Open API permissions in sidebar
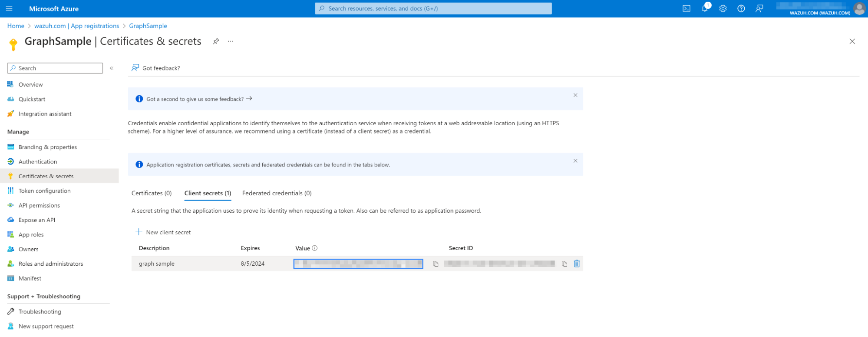Image resolution: width=868 pixels, height=337 pixels. [39, 205]
